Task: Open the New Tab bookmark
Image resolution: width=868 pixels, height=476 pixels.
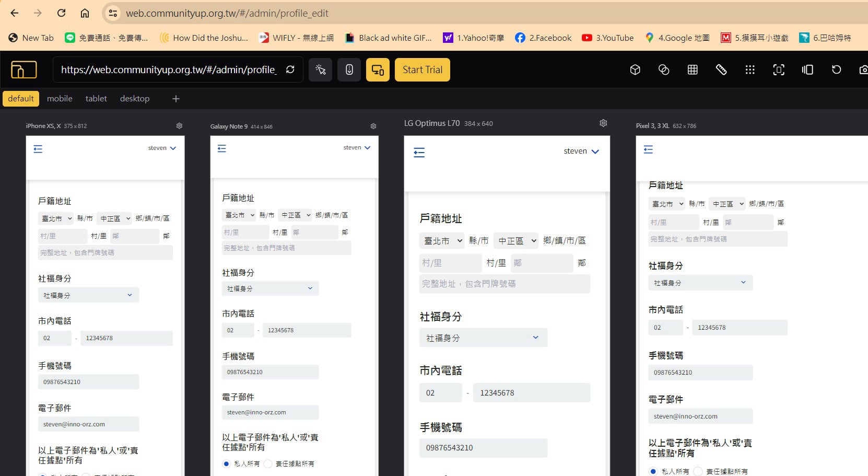Action: pos(31,38)
